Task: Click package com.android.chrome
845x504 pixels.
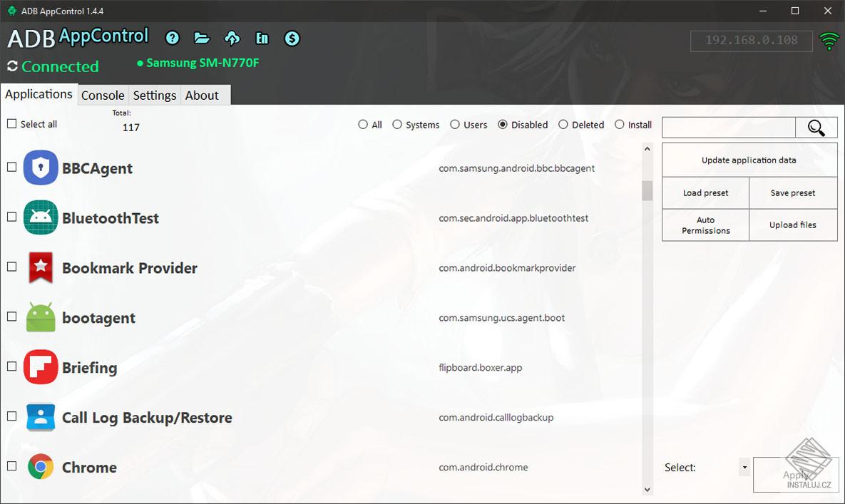Action: (483, 467)
